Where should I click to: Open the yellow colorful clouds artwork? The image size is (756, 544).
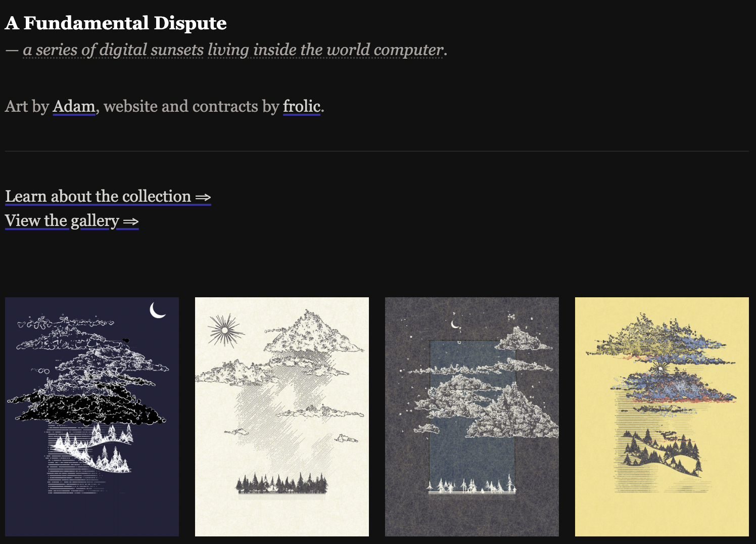tap(662, 417)
